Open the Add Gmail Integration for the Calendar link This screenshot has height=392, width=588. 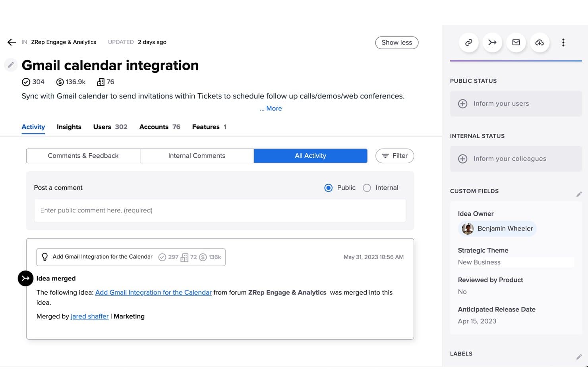[x=153, y=292]
